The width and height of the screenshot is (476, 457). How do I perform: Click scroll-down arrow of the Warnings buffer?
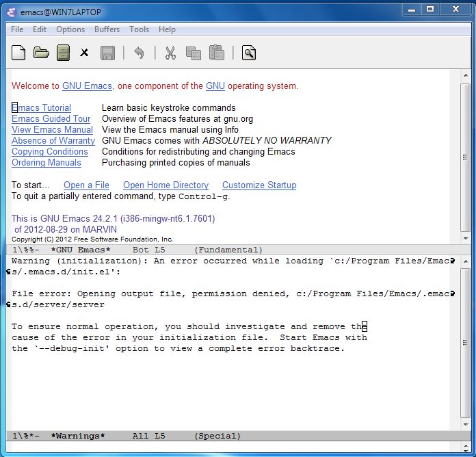click(x=466, y=424)
